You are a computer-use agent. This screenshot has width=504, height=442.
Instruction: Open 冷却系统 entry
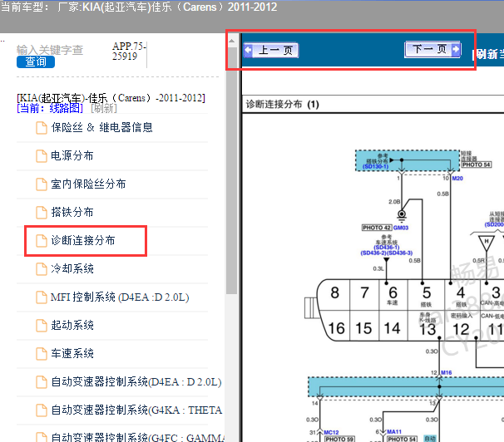tap(72, 268)
